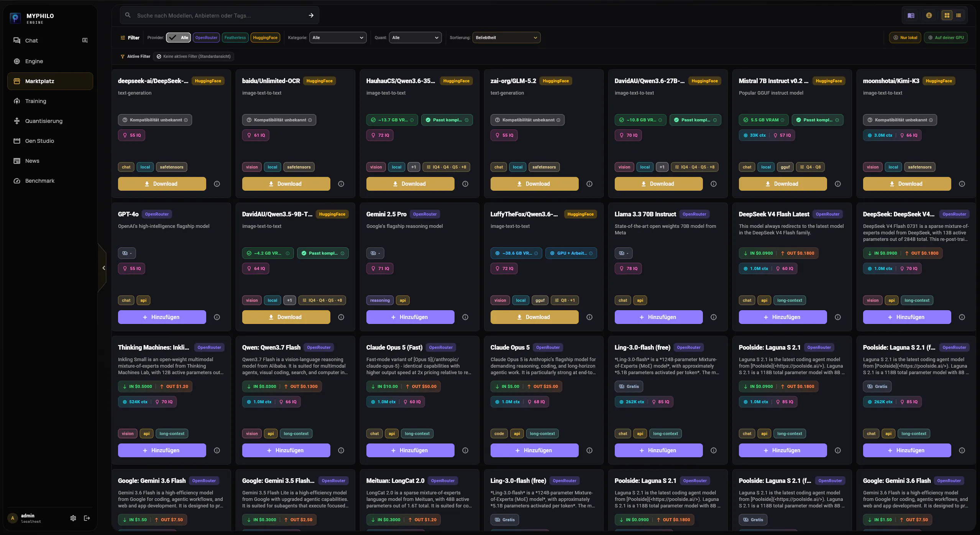Open info icon on DeepSeek V4 Flash Latest card
Image resolution: width=980 pixels, height=535 pixels.
click(838, 317)
